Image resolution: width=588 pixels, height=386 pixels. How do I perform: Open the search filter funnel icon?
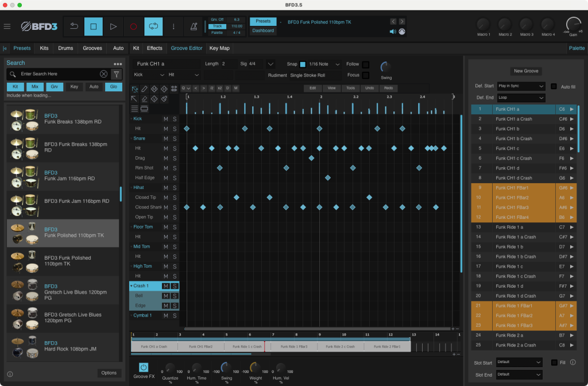tap(117, 74)
